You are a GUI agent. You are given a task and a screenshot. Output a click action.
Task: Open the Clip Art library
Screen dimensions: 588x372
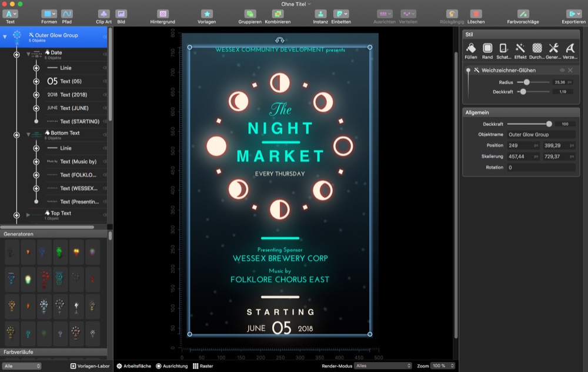click(103, 16)
